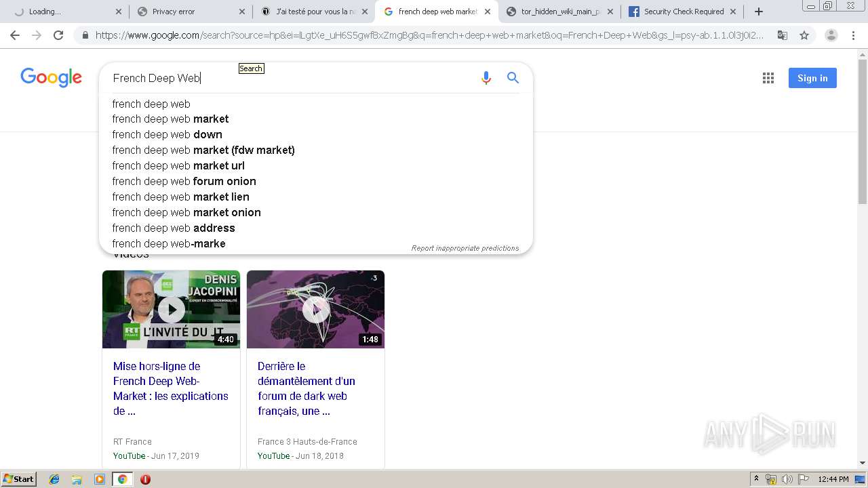Click the Chrome taskbar icon
Viewport: 868px width, 488px height.
[x=122, y=479]
